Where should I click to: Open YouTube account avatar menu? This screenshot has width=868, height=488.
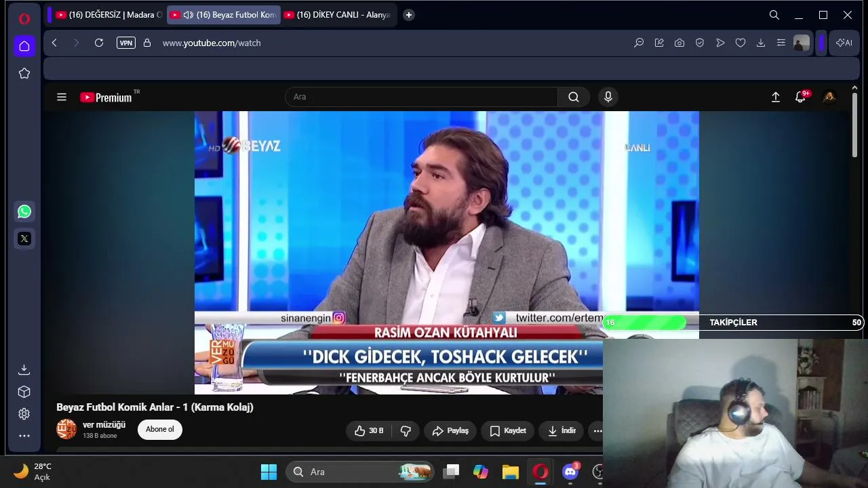829,97
